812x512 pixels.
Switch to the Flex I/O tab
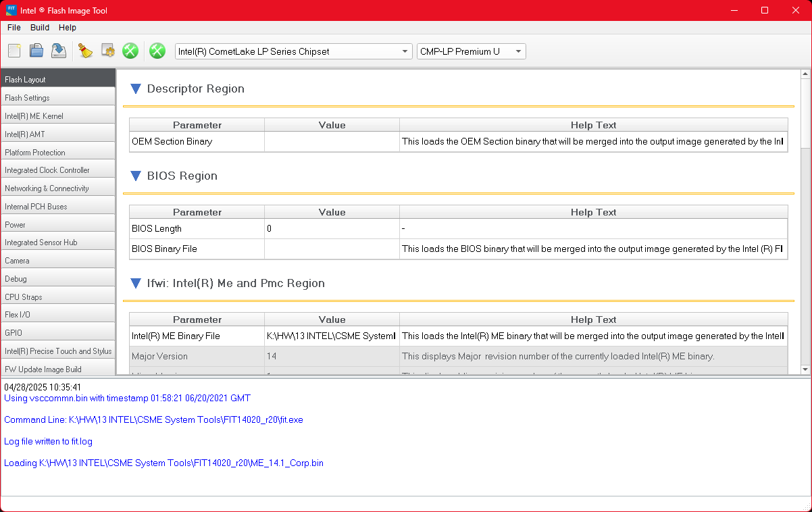(58, 314)
